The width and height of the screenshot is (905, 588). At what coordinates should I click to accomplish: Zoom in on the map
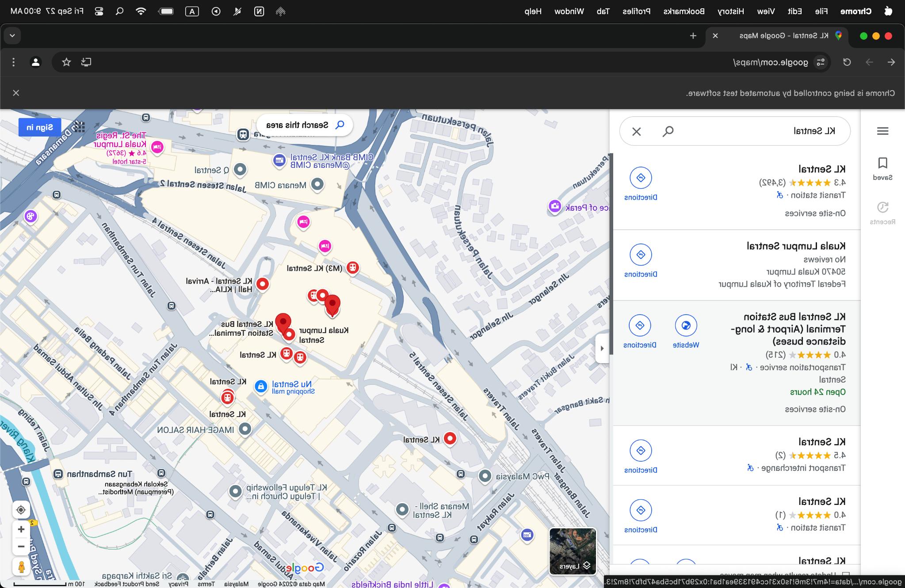pyautogui.click(x=21, y=529)
